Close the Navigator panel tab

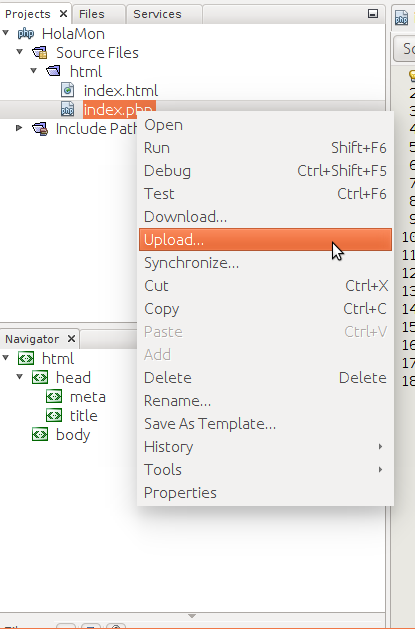pos(71,339)
